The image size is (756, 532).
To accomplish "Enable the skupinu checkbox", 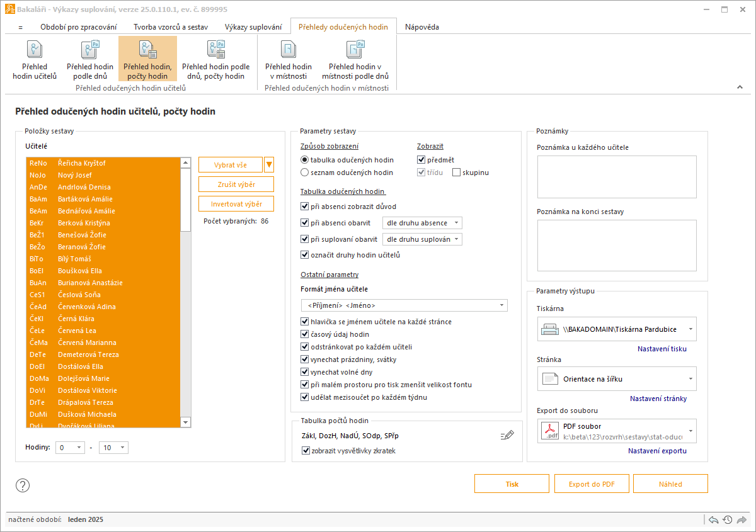I will pos(457,173).
